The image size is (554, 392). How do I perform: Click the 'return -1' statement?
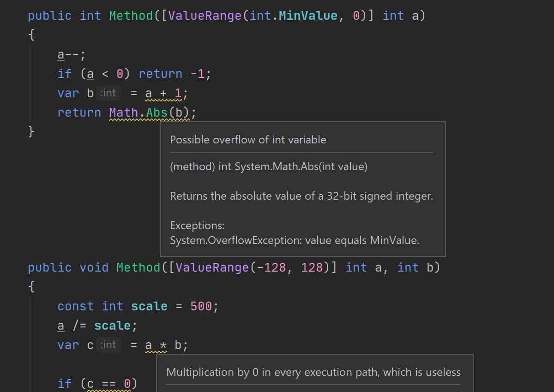174,74
